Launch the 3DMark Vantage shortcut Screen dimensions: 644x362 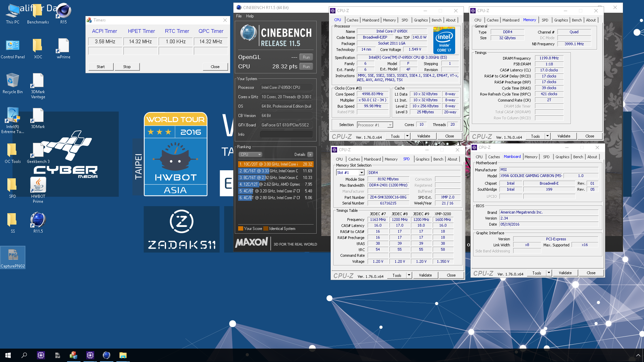[38, 86]
